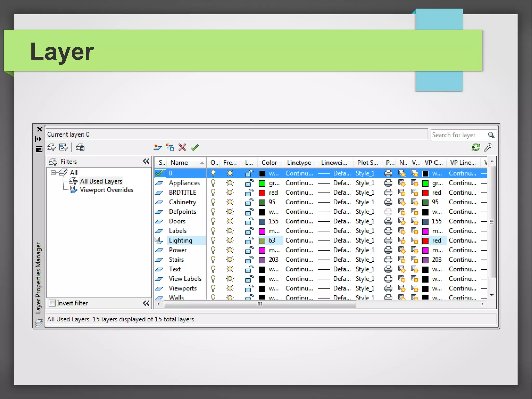The width and height of the screenshot is (532, 399).
Task: Click the New Layer icon
Action: pyautogui.click(x=157, y=147)
